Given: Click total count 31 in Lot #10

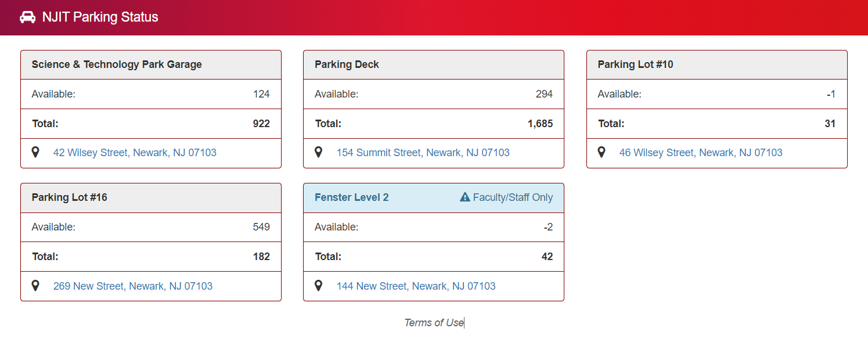Looking at the screenshot, I should tap(830, 124).
